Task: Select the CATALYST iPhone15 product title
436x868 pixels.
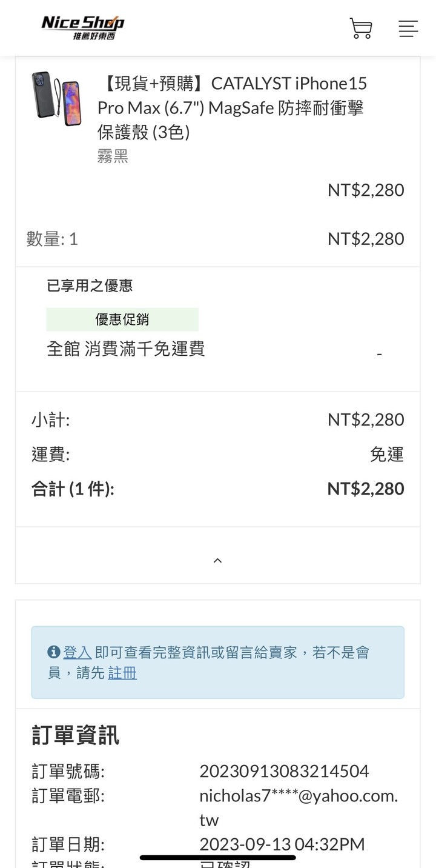Action: pos(233,107)
